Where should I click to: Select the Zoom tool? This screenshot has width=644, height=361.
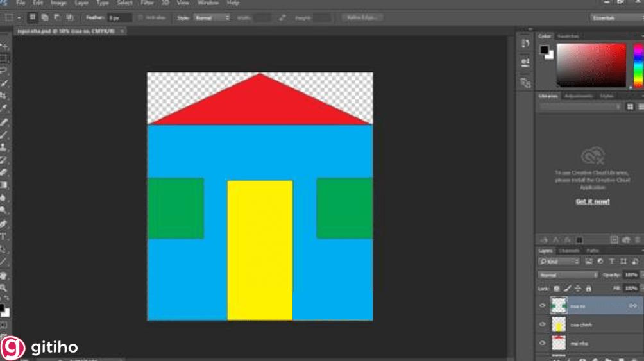coord(4,288)
